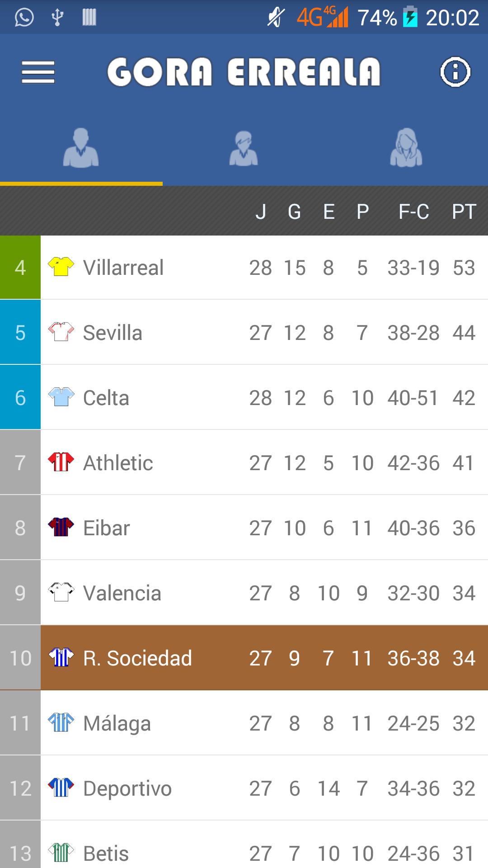Tap Athletic's red striped shirt icon

coord(61,462)
